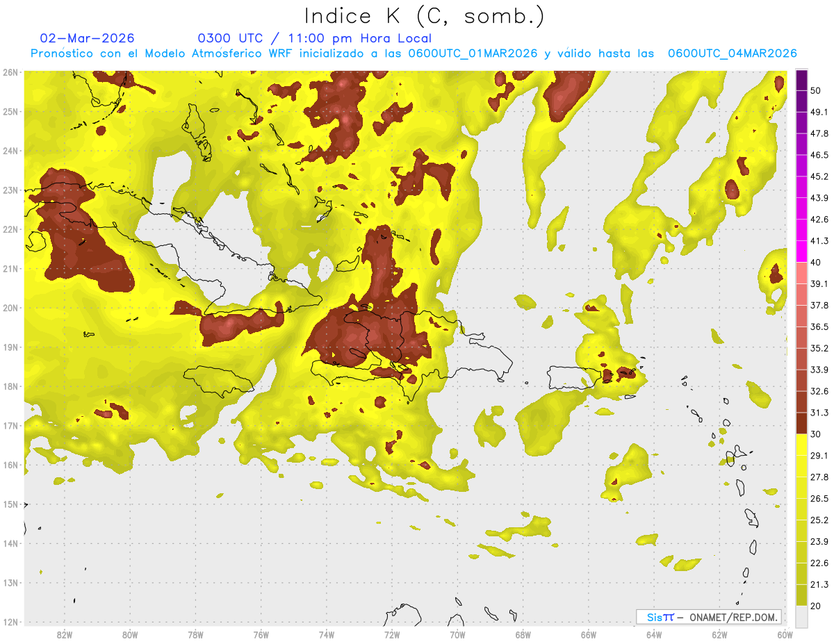Viewport: 834px width, 644px height.
Task: Click the color scale value '50'
Action: pos(815,91)
